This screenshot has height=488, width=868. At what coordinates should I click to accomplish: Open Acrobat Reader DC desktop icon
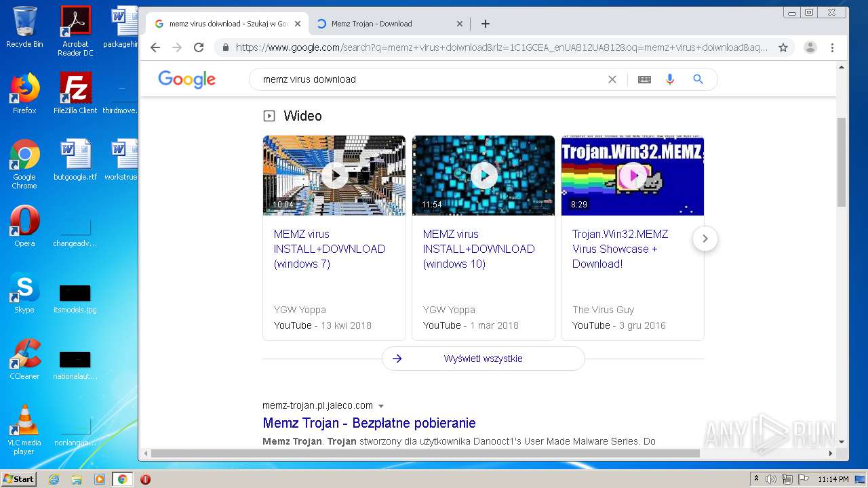click(75, 30)
